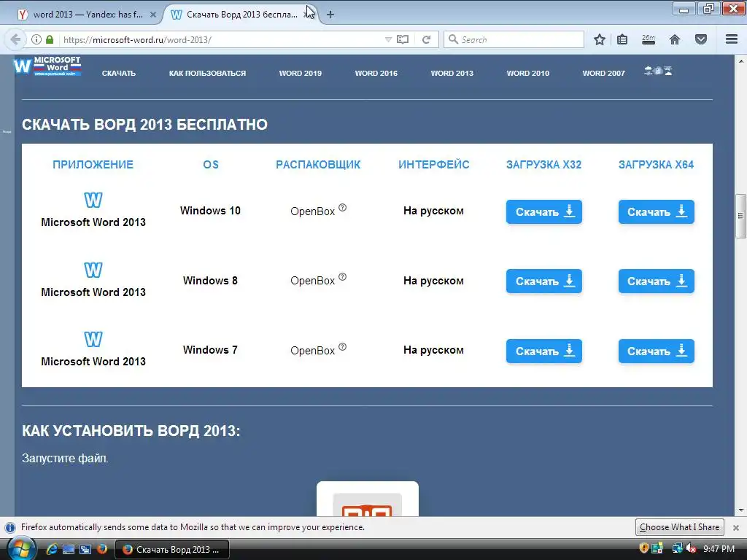Go to Firefox Home page
Viewport: 747px width, 560px height.
pos(675,39)
